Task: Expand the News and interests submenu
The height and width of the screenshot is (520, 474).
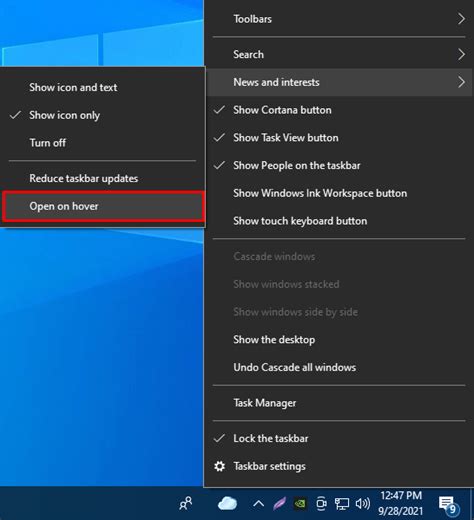Action: (x=339, y=82)
